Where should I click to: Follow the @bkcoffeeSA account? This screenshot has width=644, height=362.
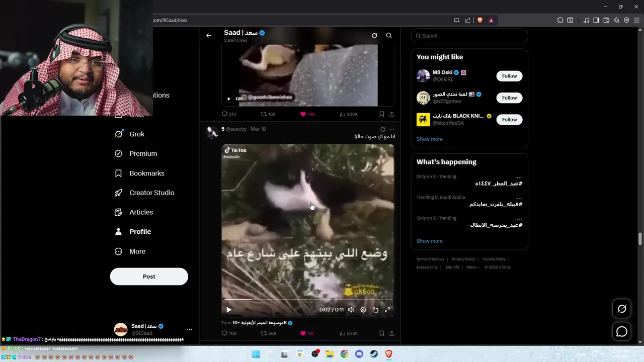coord(509,120)
